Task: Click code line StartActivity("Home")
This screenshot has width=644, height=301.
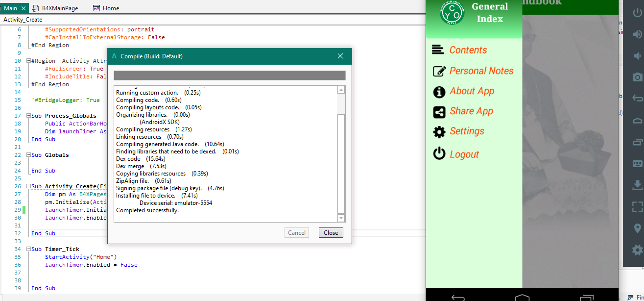Action: tap(81, 257)
